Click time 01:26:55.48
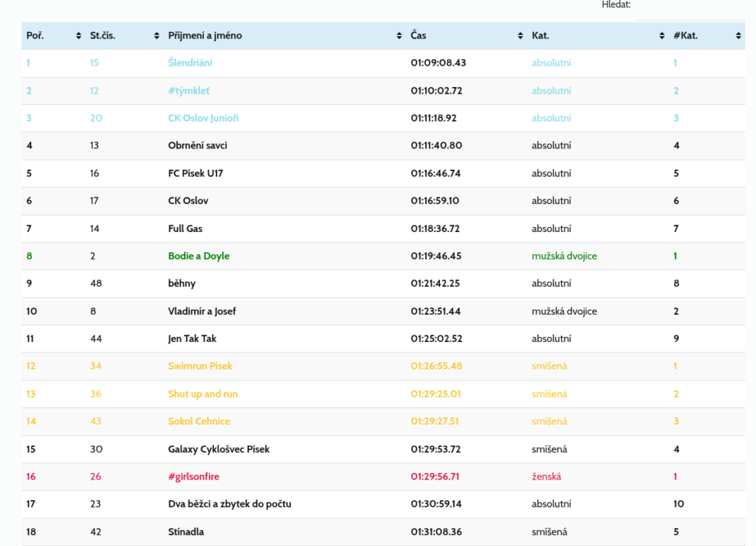Image resolution: width=756 pixels, height=546 pixels. pyautogui.click(x=436, y=366)
